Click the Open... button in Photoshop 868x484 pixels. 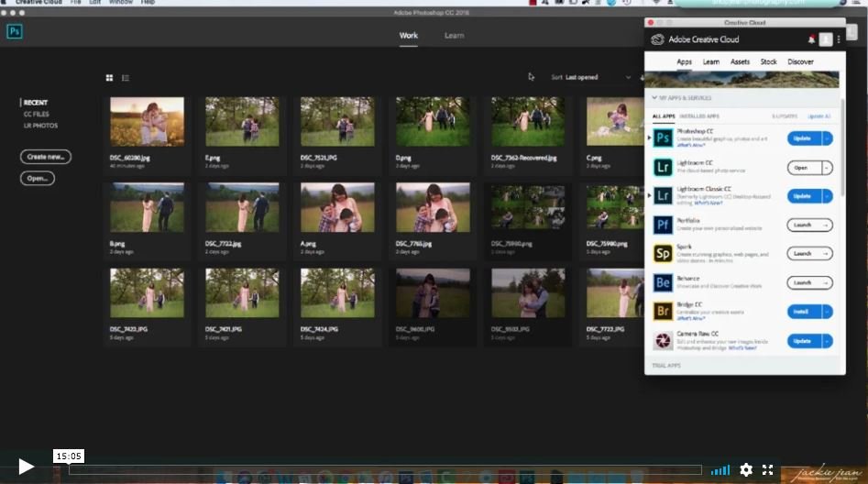(x=38, y=179)
